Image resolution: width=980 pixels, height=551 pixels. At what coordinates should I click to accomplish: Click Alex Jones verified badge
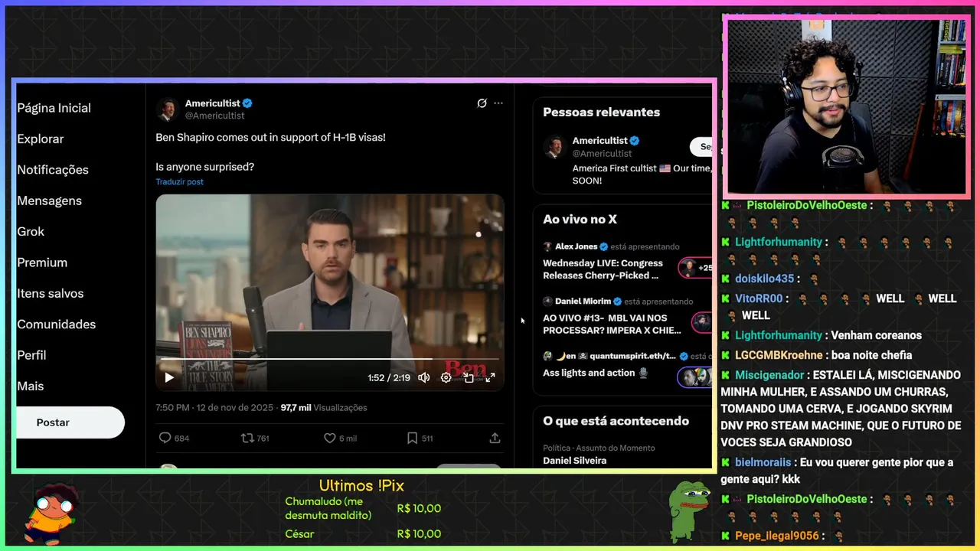point(603,246)
